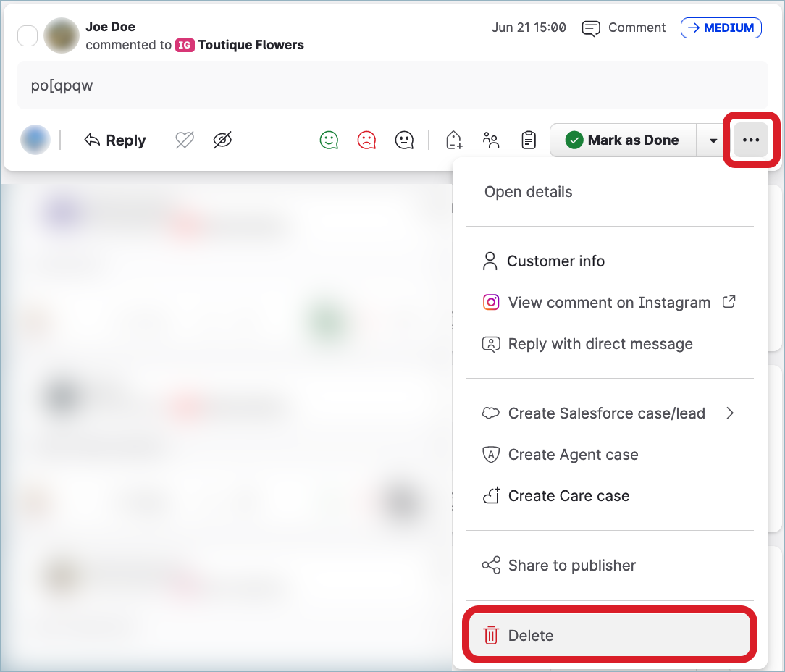Select Open details from the menu

(x=529, y=192)
